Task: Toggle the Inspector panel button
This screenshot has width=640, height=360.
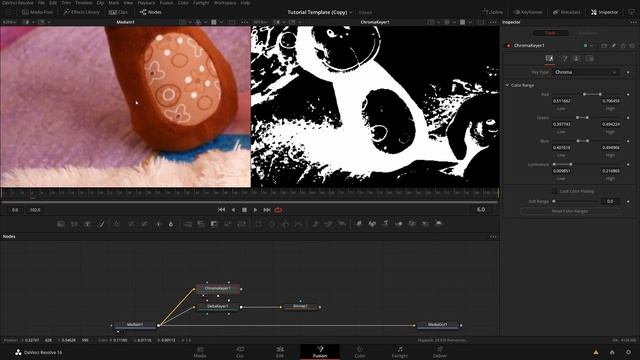Action: [604, 12]
